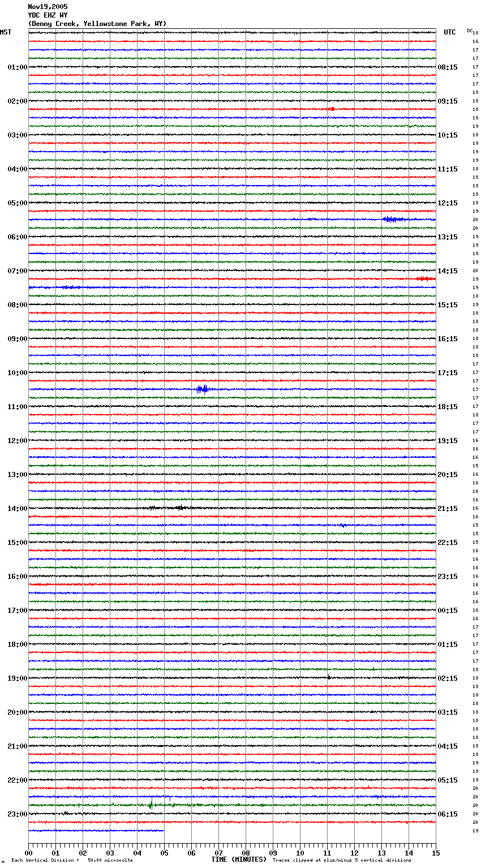The width and height of the screenshot is (481, 868).
Task: Select the 06:00 MST time label
Action: tap(17, 237)
